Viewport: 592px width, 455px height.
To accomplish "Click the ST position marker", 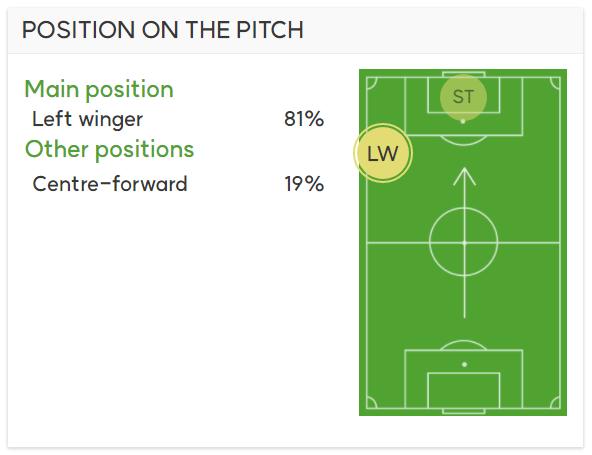I will [x=463, y=97].
